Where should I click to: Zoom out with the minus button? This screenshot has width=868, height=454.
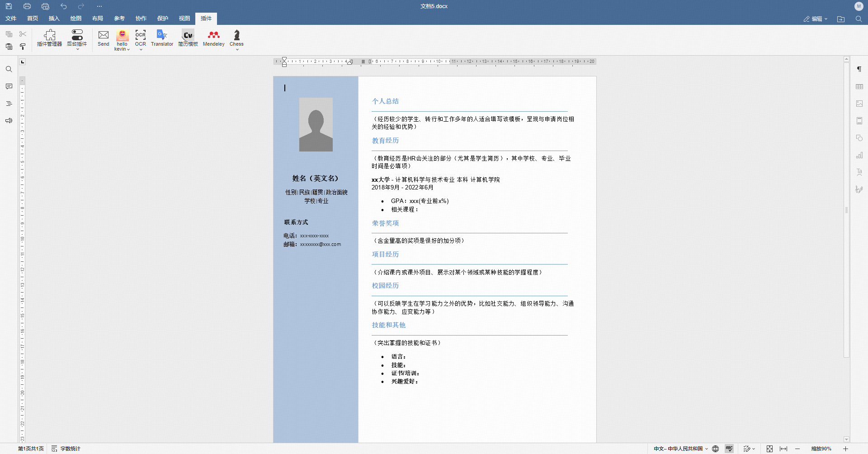coord(797,449)
